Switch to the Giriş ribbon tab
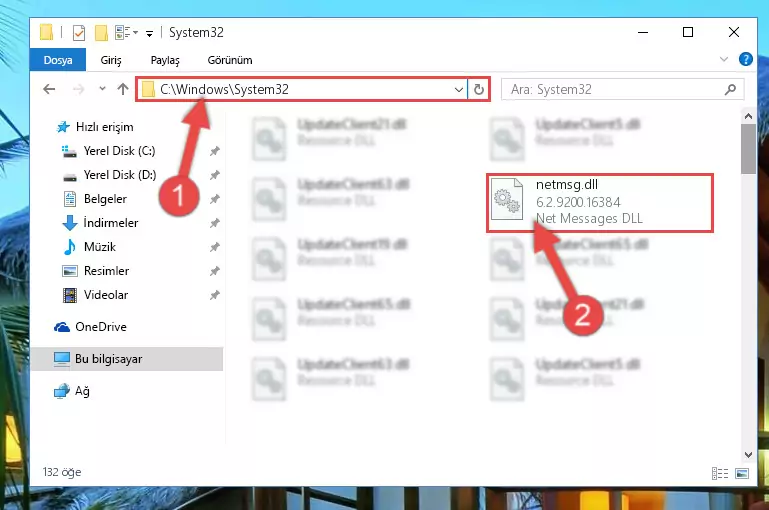769x510 pixels. [111, 60]
